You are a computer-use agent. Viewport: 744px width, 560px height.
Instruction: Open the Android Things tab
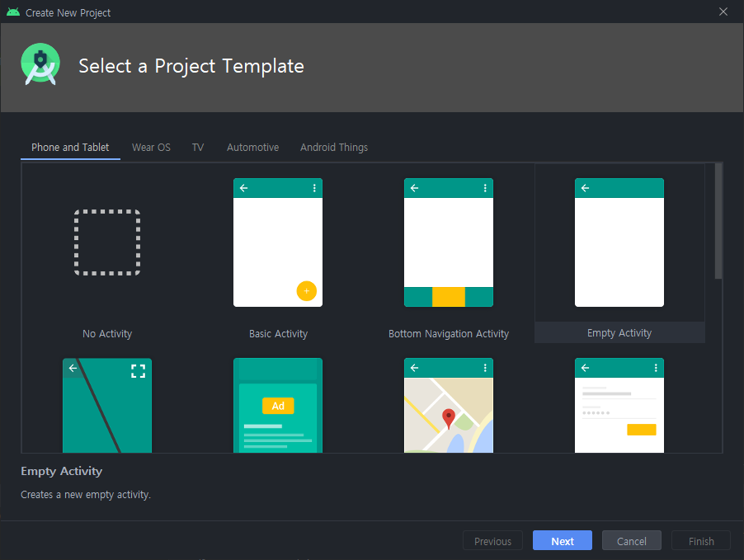[334, 148]
